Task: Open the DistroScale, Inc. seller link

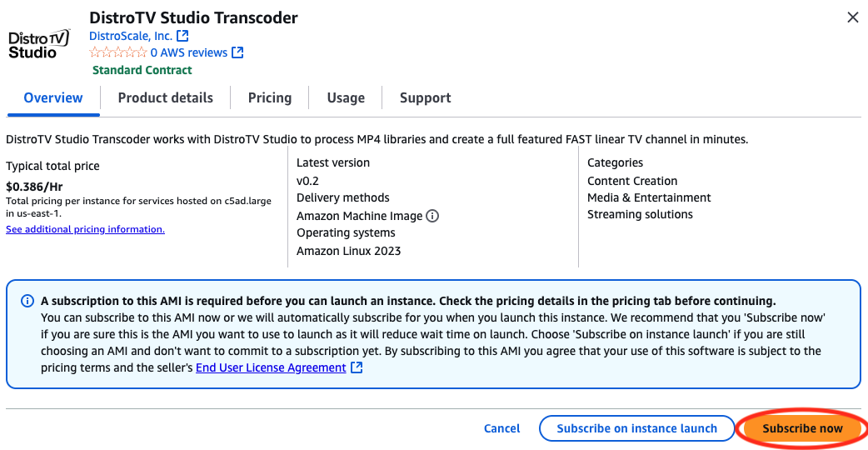Action: pyautogui.click(x=130, y=36)
